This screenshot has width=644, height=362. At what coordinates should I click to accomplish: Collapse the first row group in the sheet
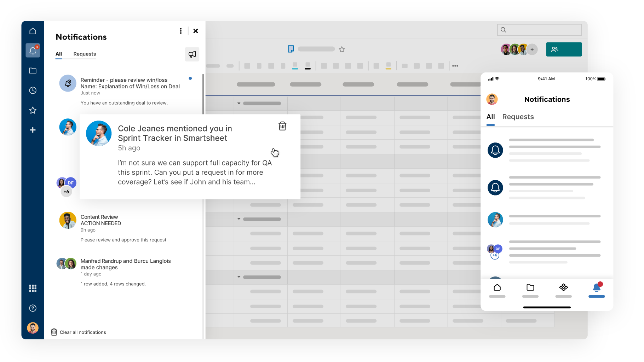tap(239, 104)
